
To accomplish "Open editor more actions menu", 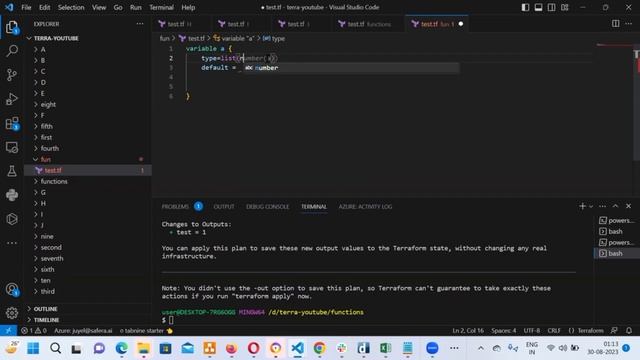I will [x=629, y=24].
